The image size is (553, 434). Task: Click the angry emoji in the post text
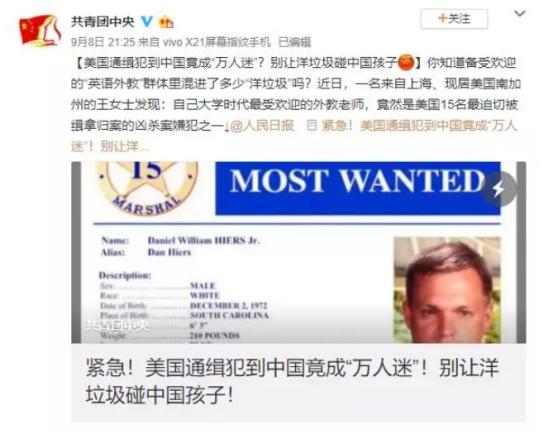point(406,63)
